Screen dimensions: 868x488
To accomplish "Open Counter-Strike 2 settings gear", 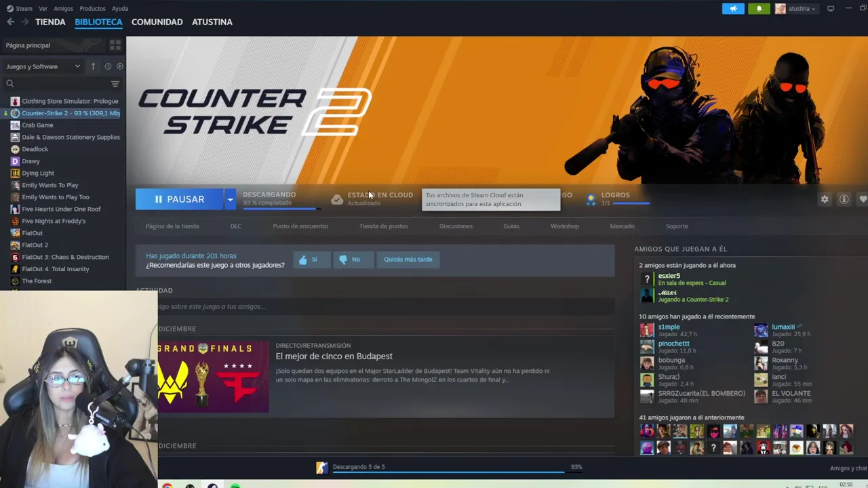I will 825,199.
